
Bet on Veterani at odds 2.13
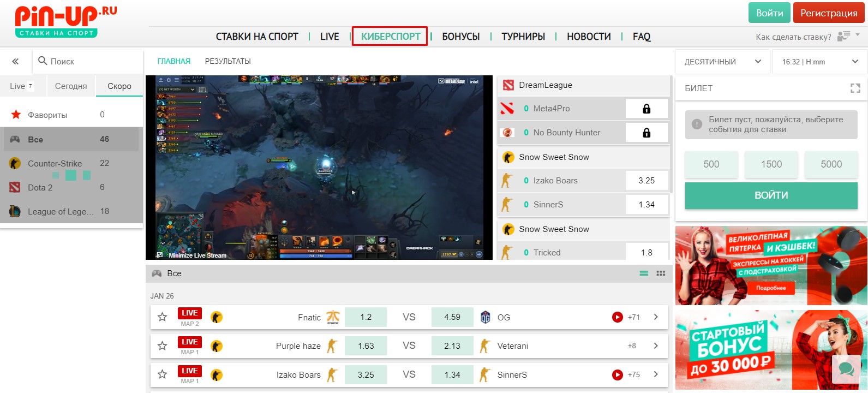452,346
